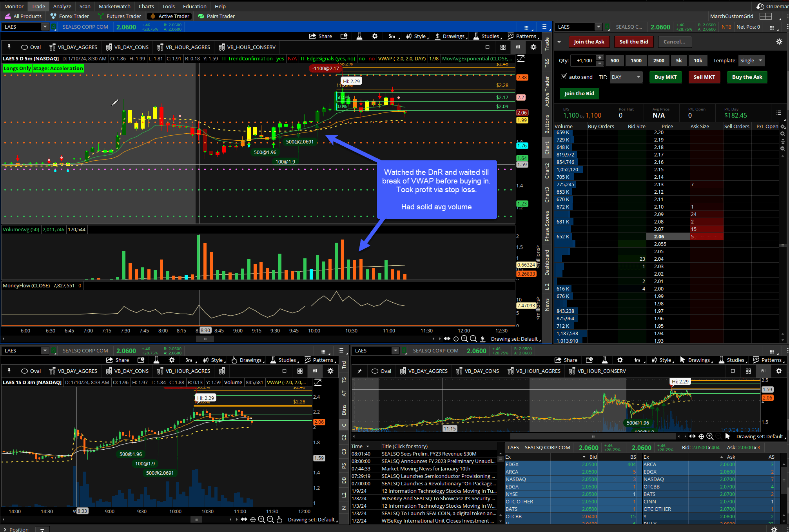This screenshot has width=789, height=532.
Task: Expand the Template Single dropdown
Action: click(751, 60)
